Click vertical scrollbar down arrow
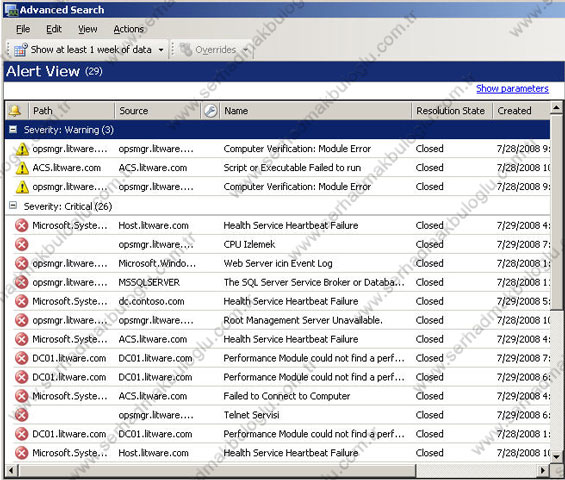The image size is (565, 480). click(556, 457)
